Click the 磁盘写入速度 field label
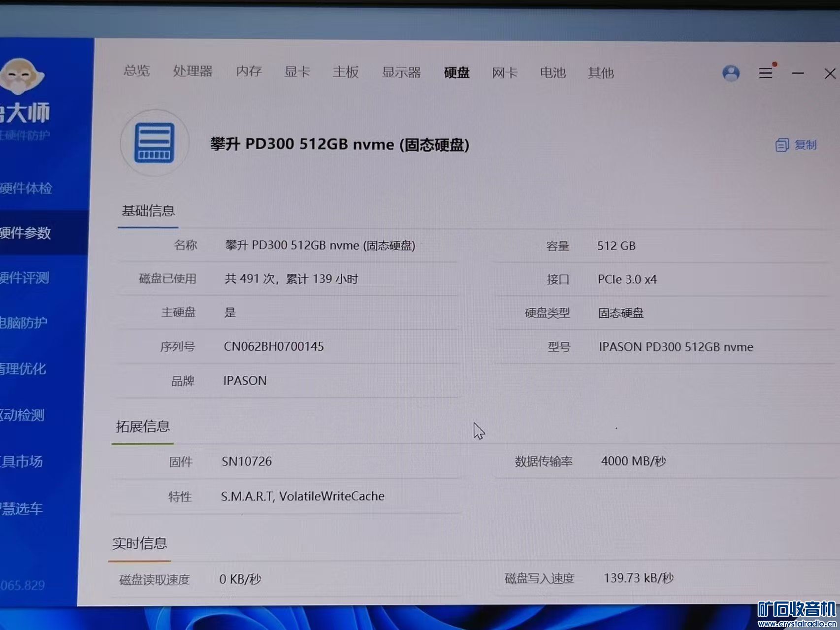840x630 pixels. point(540,578)
